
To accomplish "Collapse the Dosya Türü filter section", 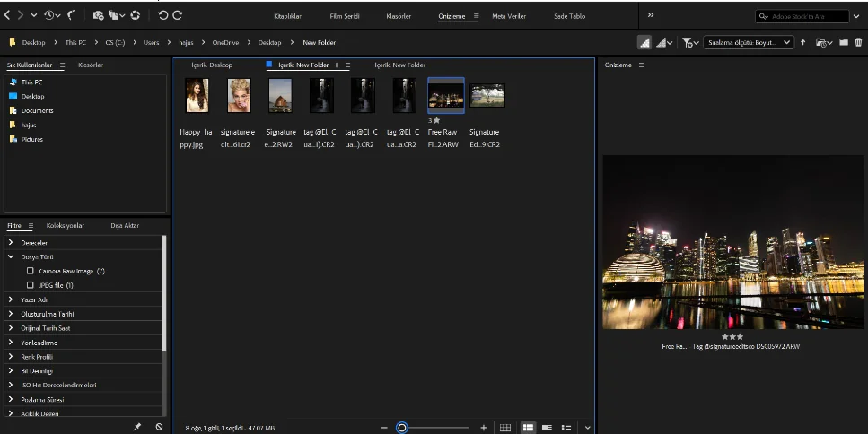I will tap(11, 256).
